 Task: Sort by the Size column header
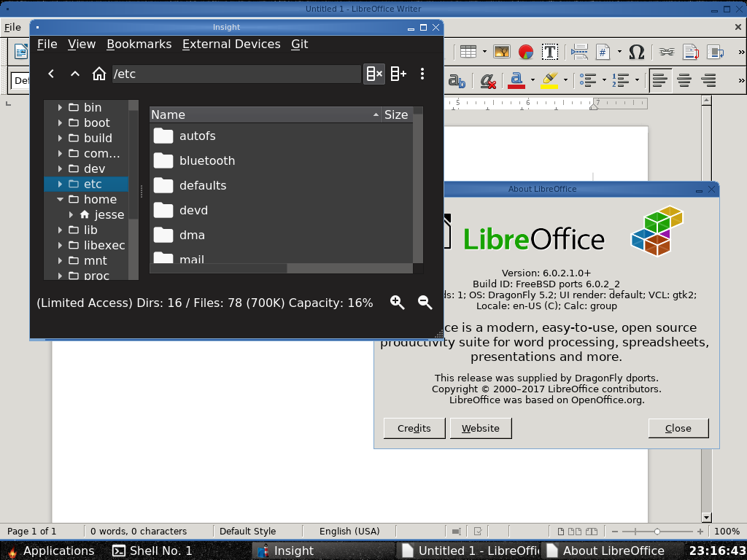click(396, 114)
